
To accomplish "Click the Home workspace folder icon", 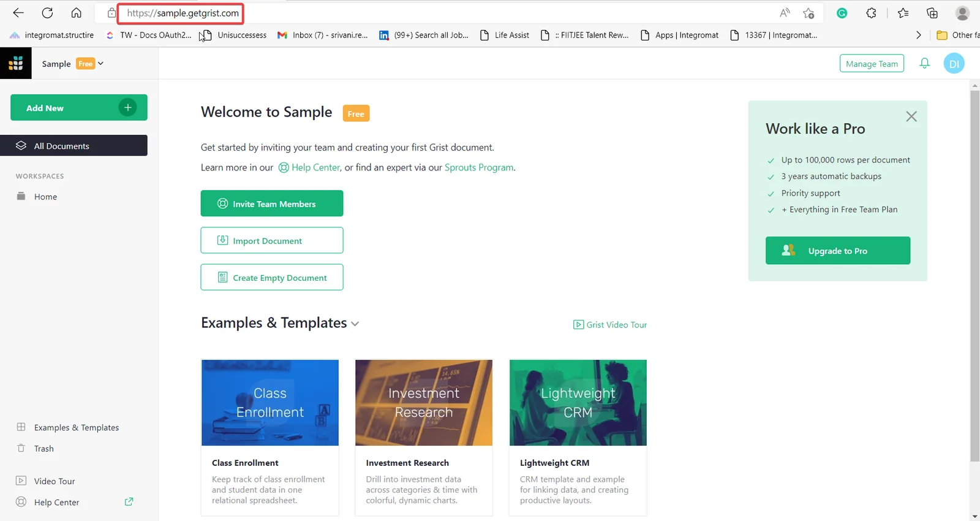I will [21, 196].
